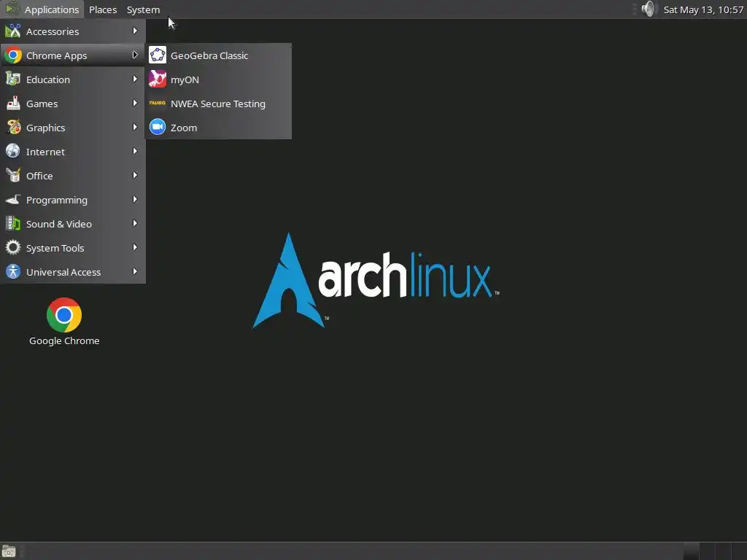This screenshot has width=747, height=560.
Task: Select the Education category
Action: [x=73, y=79]
